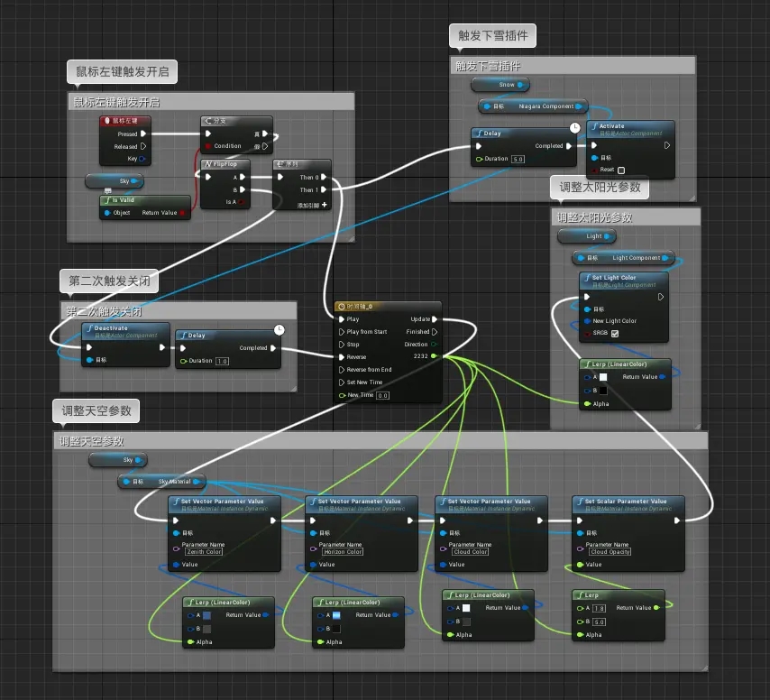
Task: Click the Key output pin on the mouse event node
Action: pyautogui.click(x=142, y=159)
